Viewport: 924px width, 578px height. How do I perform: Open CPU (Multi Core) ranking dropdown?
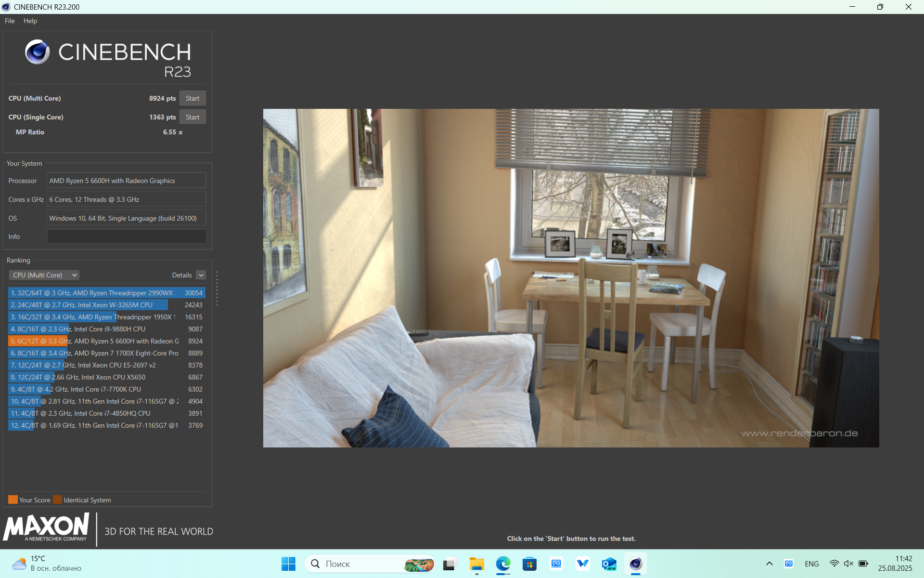(44, 275)
